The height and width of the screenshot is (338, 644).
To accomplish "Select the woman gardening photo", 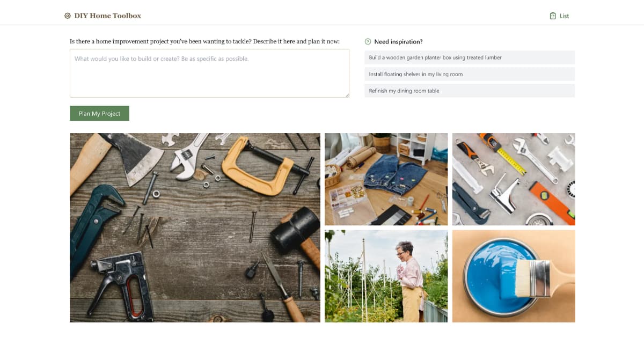I will click(x=386, y=276).
